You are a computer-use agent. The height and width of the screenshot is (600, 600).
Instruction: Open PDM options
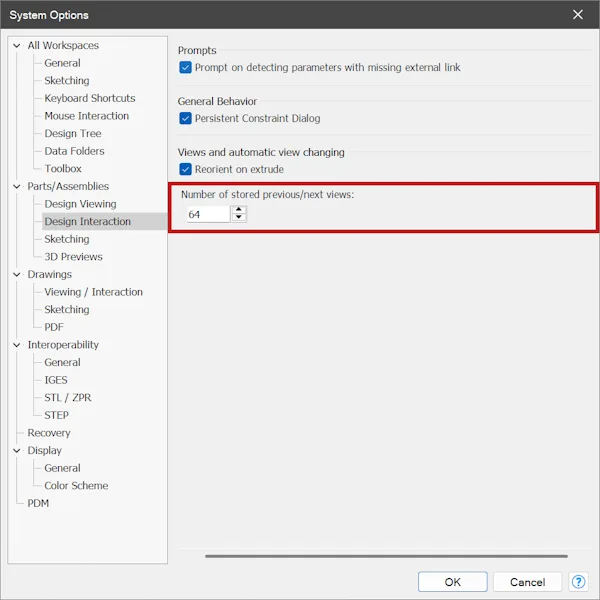click(38, 503)
